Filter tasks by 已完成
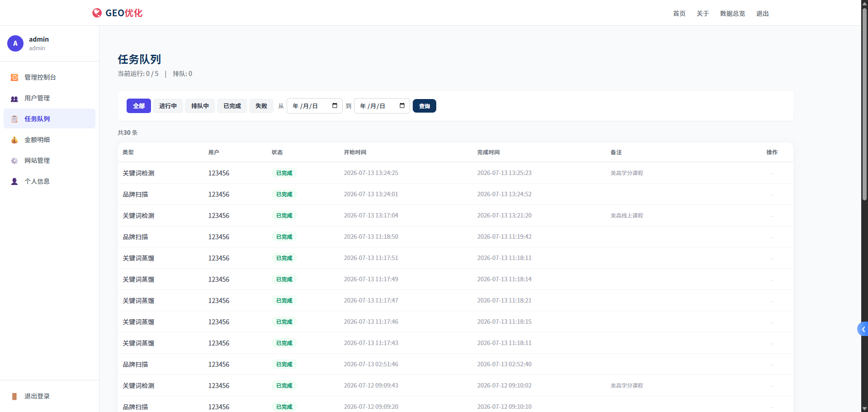The height and width of the screenshot is (412, 868). 232,106
